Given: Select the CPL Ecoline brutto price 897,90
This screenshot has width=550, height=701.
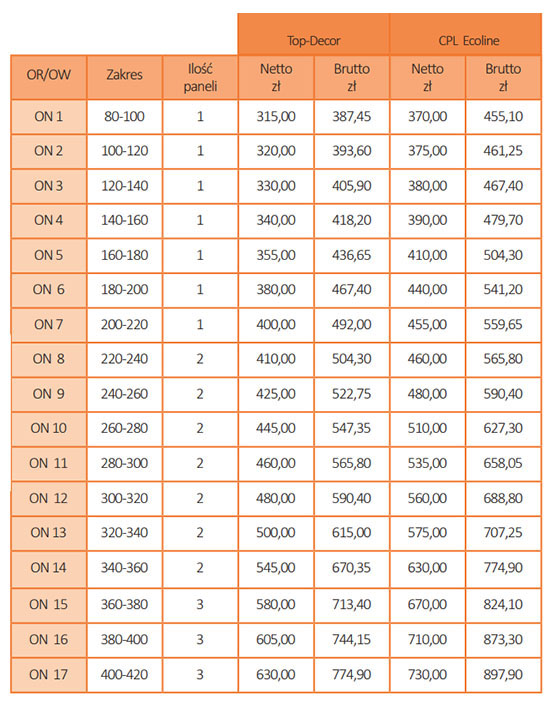Looking at the screenshot, I should point(503,675).
